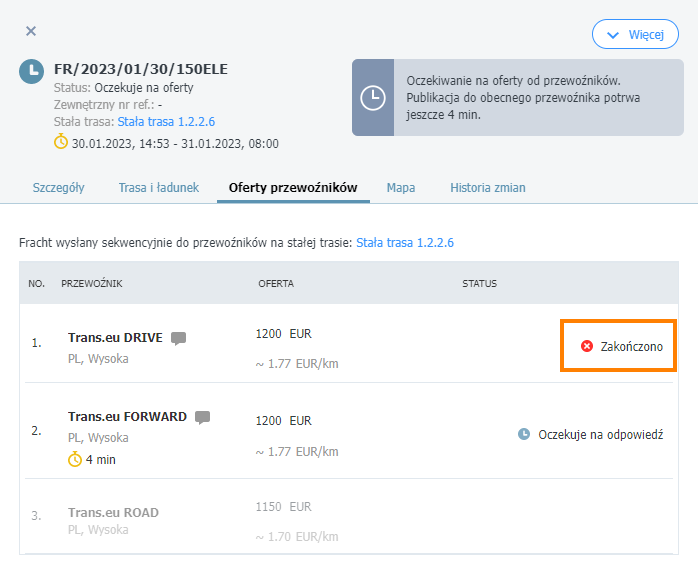Open chat with Trans.eu FORWARD
This screenshot has height=572, width=698.
(x=203, y=418)
